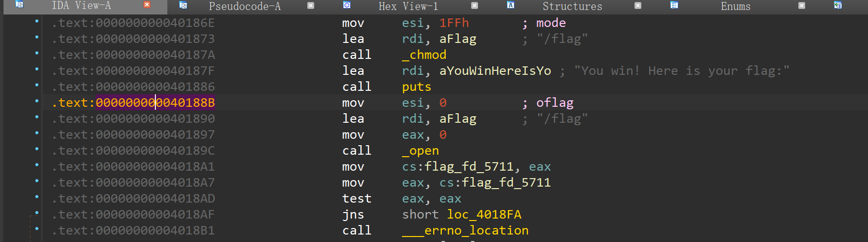This screenshot has height=242, width=868.
Task: Select address .text:0000000000401886
Action: point(133,87)
